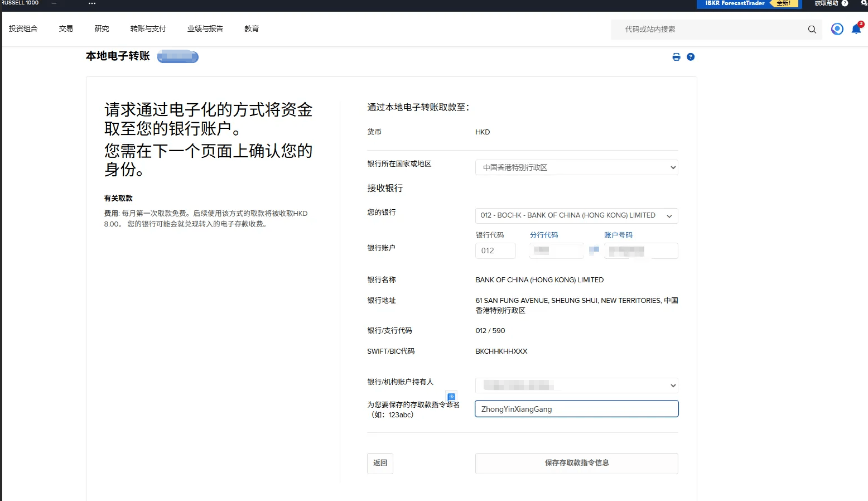
Task: Click the ZhongYinXiangGang instruction name field
Action: tap(576, 409)
